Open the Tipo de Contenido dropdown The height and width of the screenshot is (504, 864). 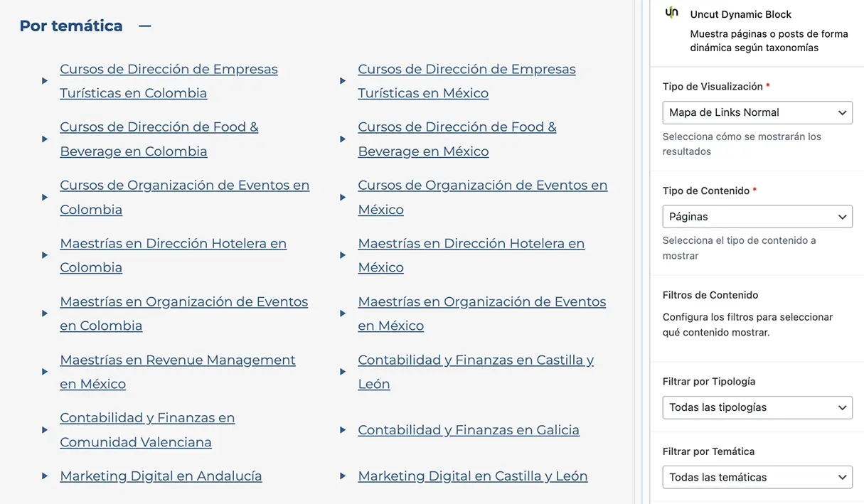pyautogui.click(x=757, y=217)
